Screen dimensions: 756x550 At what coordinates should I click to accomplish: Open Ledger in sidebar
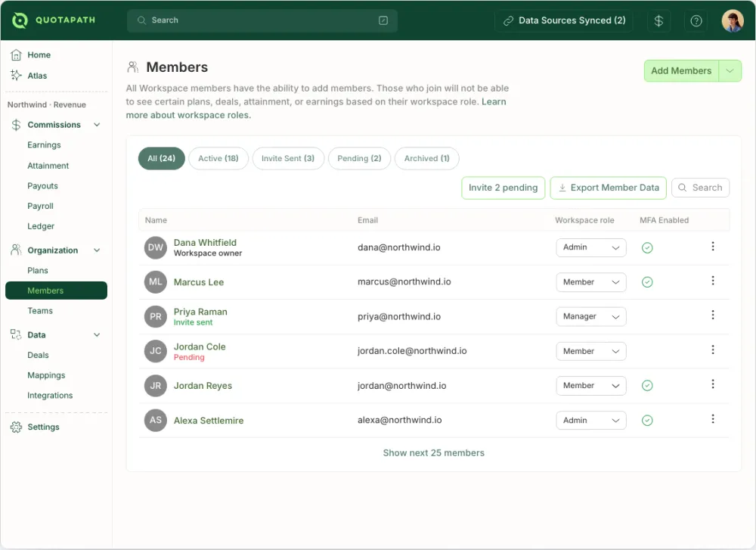(41, 226)
